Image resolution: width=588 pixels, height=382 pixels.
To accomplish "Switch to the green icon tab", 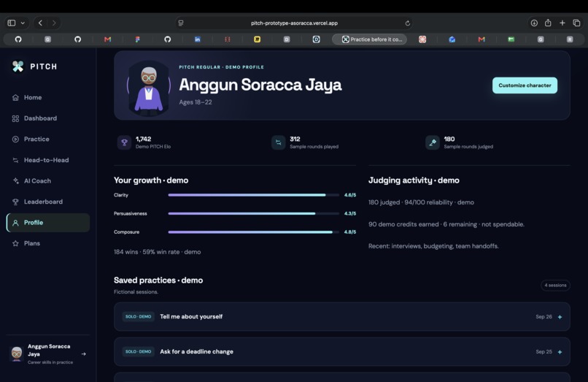I will [511, 39].
